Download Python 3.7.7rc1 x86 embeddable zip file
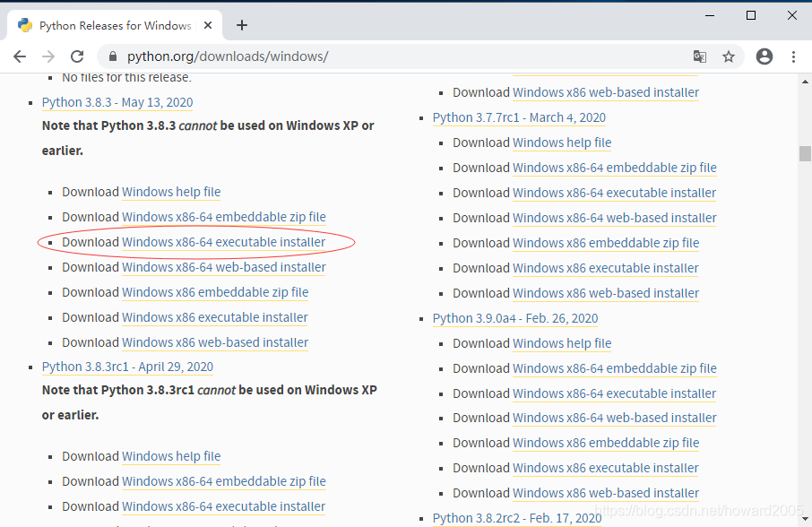The height and width of the screenshot is (527, 812). click(606, 243)
